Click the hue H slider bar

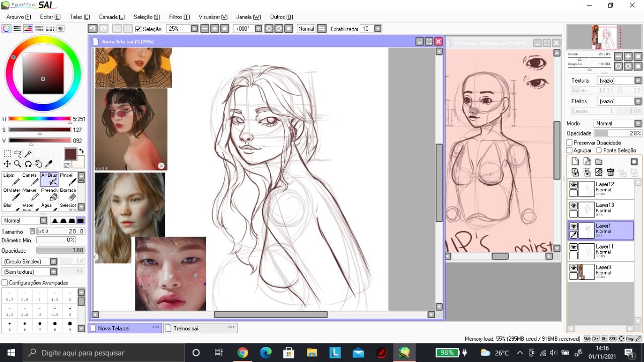pos(40,119)
